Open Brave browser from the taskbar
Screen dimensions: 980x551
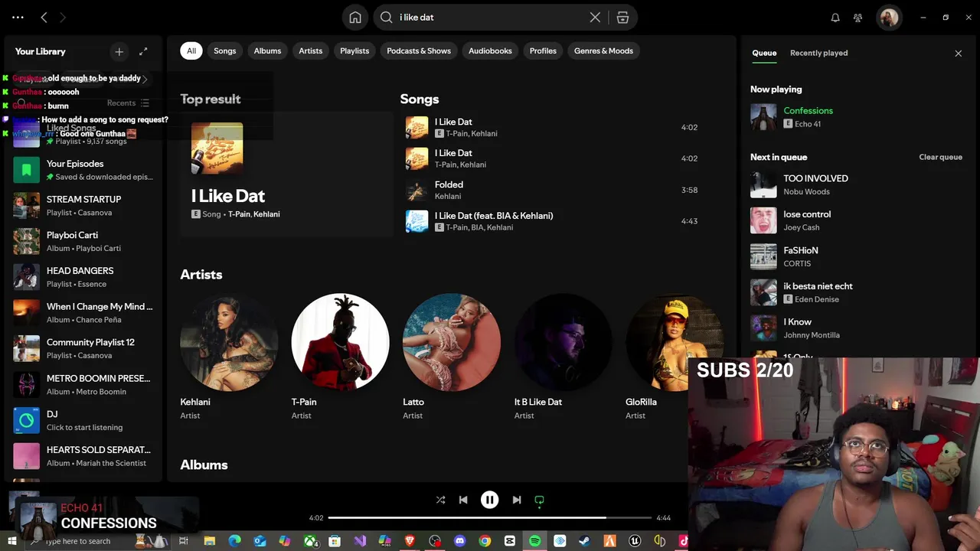(x=410, y=541)
